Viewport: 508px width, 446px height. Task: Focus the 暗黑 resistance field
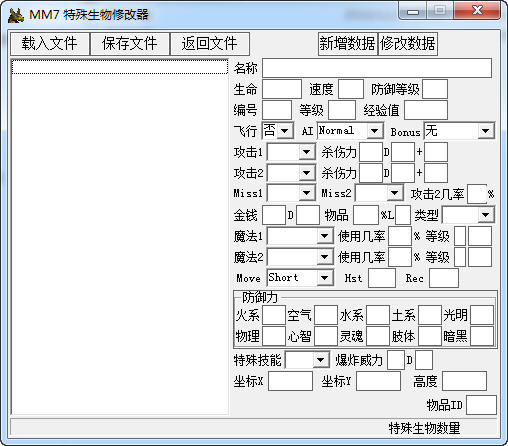[x=482, y=336]
